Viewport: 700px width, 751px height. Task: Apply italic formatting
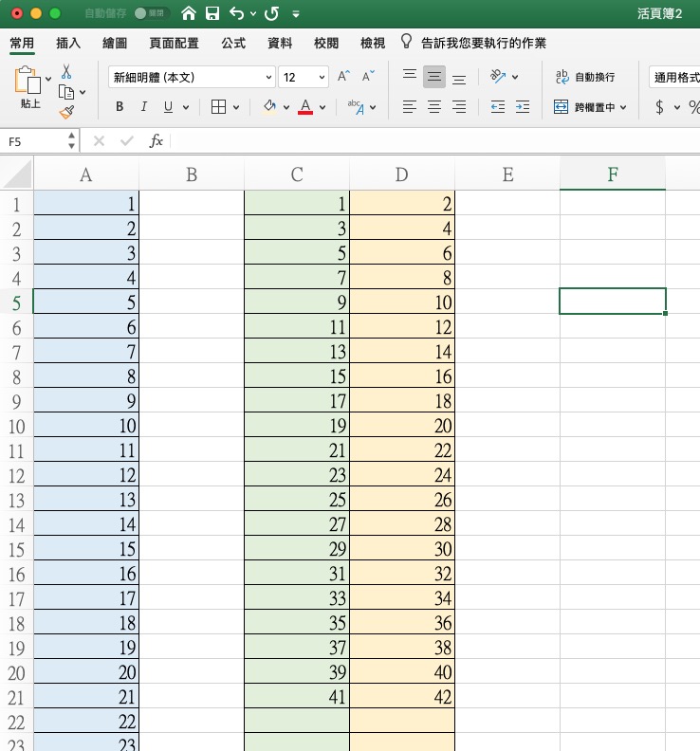tap(144, 107)
